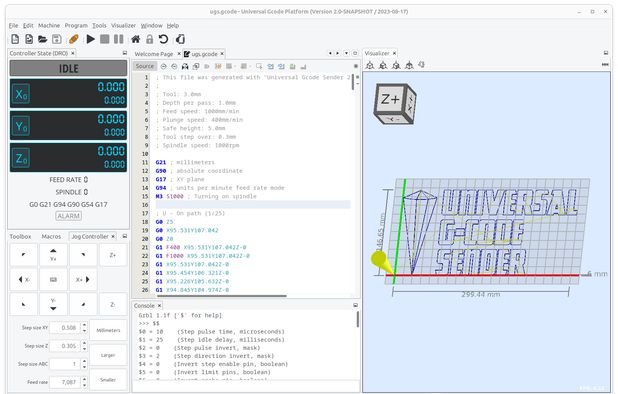Click the Feed rate input field in Jog Controller
The image size is (618, 394).
coord(65,382)
